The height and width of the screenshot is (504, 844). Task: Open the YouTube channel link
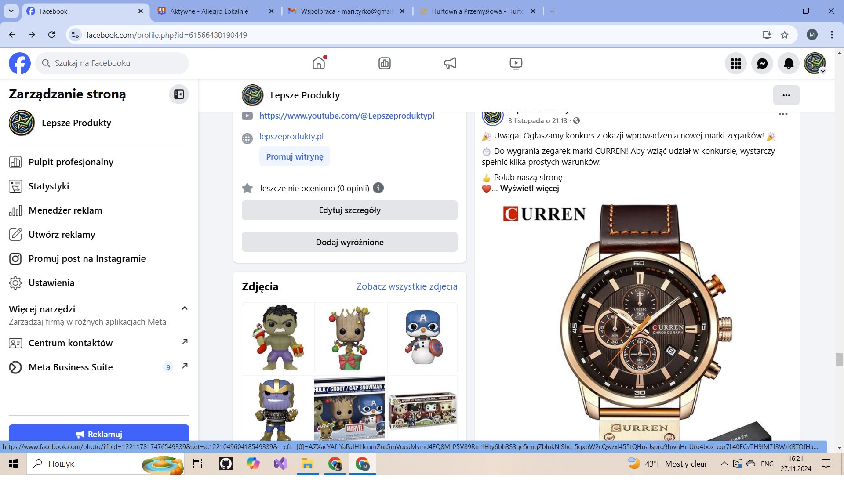click(x=347, y=116)
